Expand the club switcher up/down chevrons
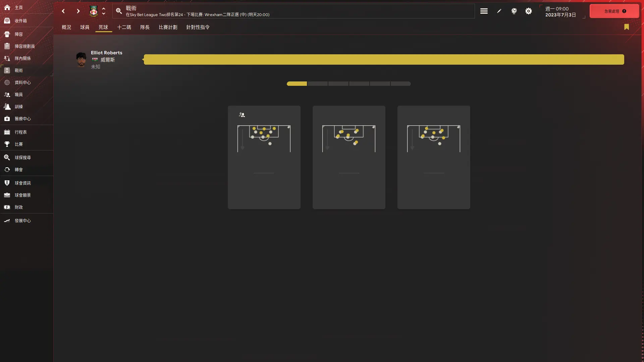644x362 pixels. tap(104, 11)
